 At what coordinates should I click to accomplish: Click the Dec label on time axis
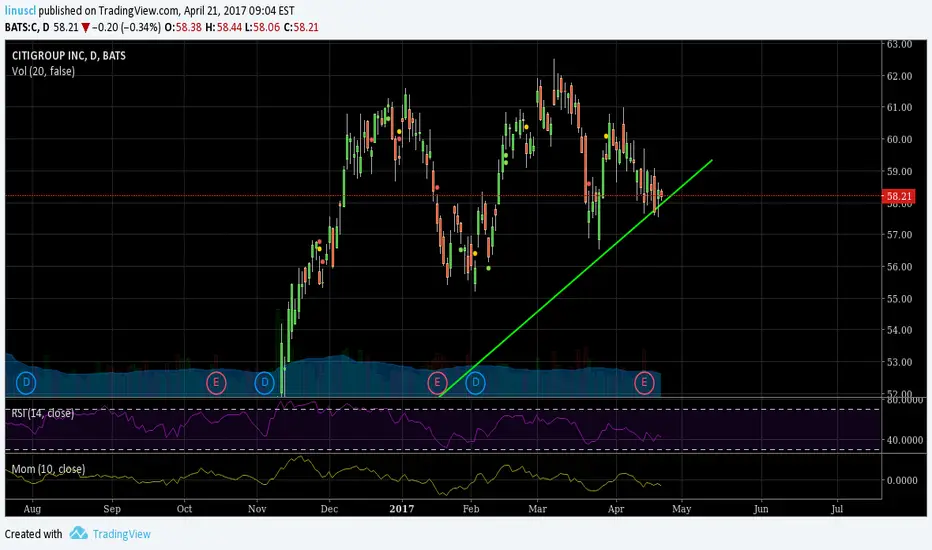click(329, 509)
